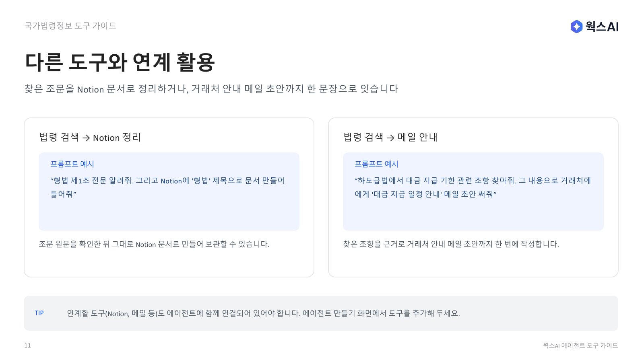Click the subtitle about organizing articles in Notion
Image resolution: width=644 pixels, height=362 pixels.
(x=211, y=89)
